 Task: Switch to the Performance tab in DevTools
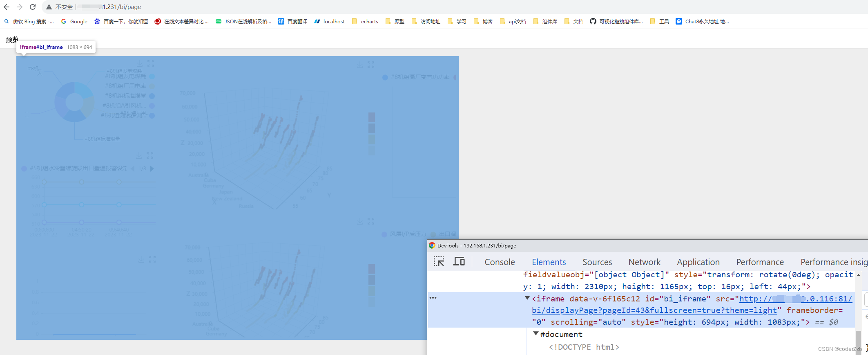[760, 262]
